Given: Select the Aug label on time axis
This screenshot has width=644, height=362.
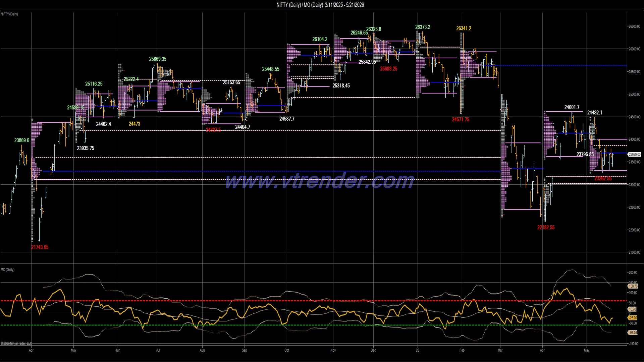Looking at the screenshot, I should coord(202,350).
